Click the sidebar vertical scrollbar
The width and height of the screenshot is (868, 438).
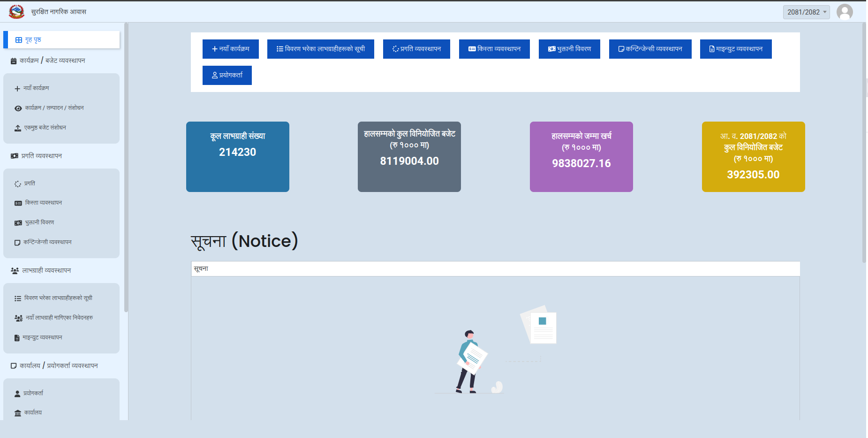click(126, 167)
